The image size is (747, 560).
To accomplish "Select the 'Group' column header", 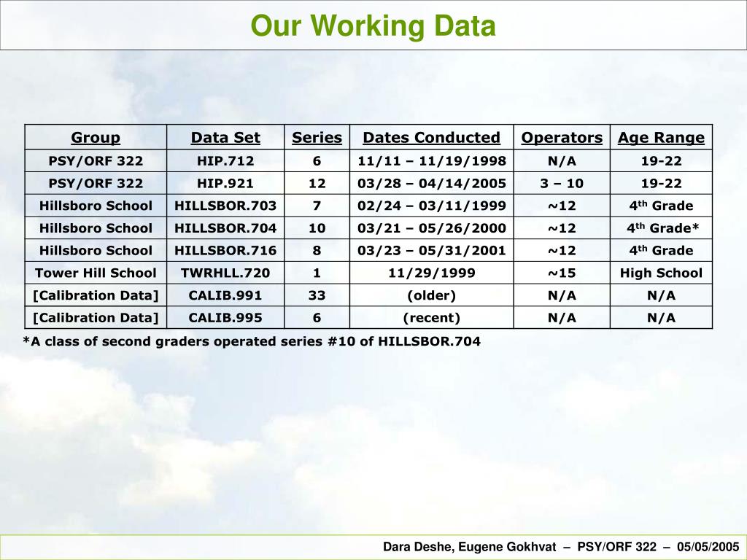I will [96, 138].
